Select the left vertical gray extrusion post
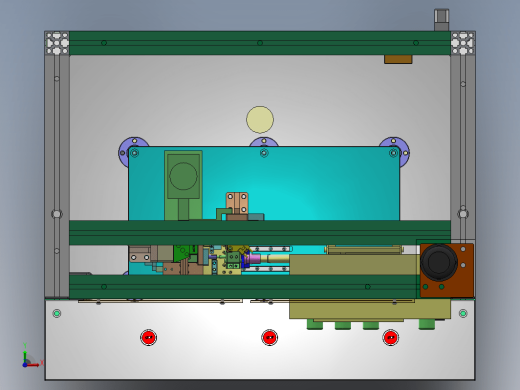 click(x=57, y=176)
